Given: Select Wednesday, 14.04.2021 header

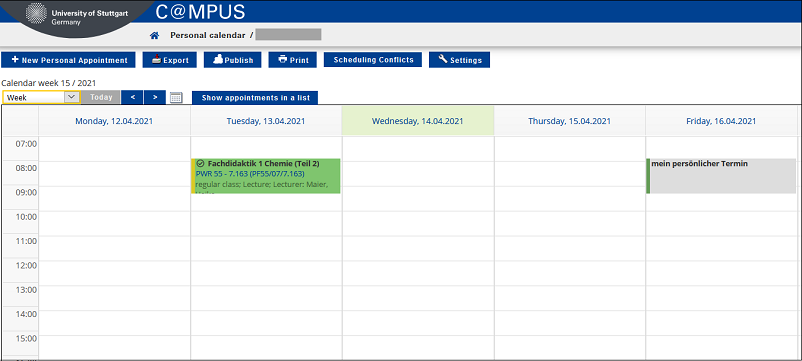Looking at the screenshot, I should (417, 121).
